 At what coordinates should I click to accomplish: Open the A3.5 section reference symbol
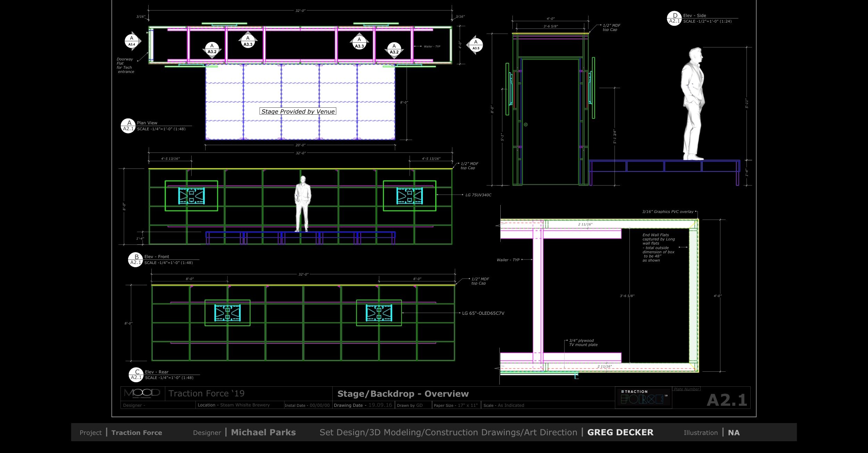pyautogui.click(x=476, y=44)
